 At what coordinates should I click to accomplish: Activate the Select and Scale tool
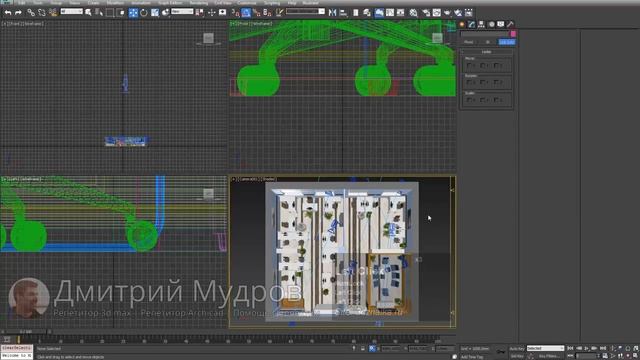coord(155,13)
